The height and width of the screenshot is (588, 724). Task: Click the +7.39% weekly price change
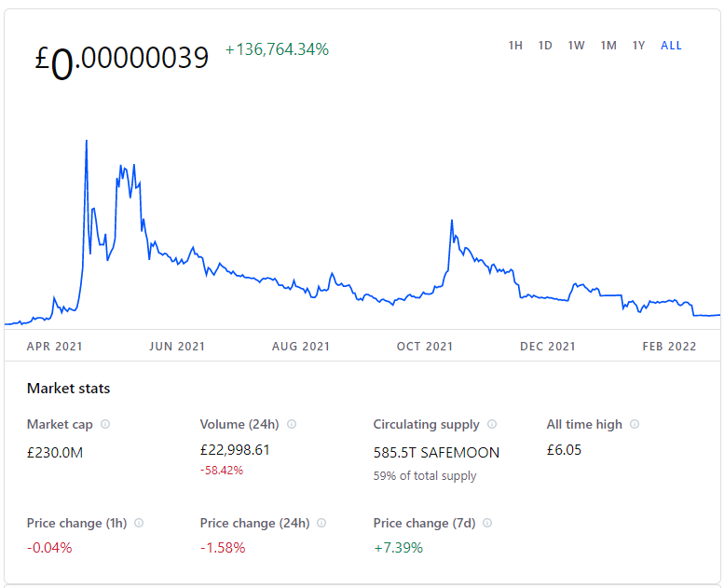[x=398, y=548]
